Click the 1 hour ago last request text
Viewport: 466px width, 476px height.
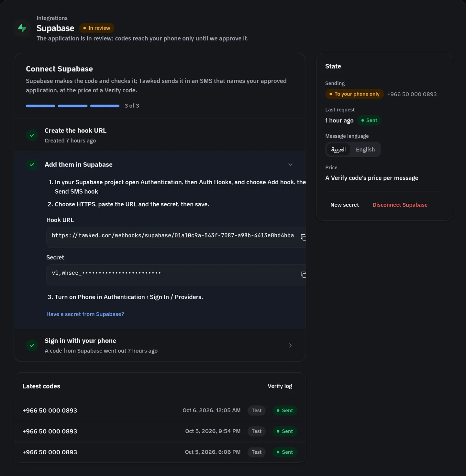click(339, 120)
